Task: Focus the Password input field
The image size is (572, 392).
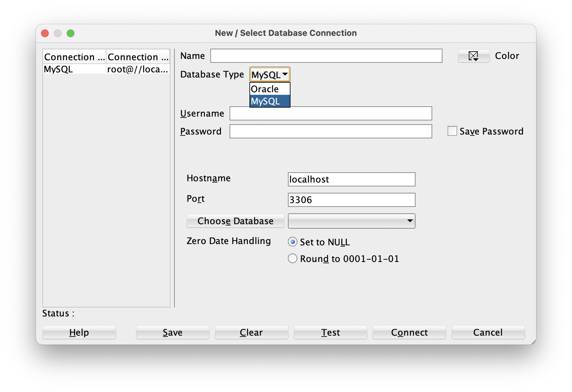Action: click(331, 131)
